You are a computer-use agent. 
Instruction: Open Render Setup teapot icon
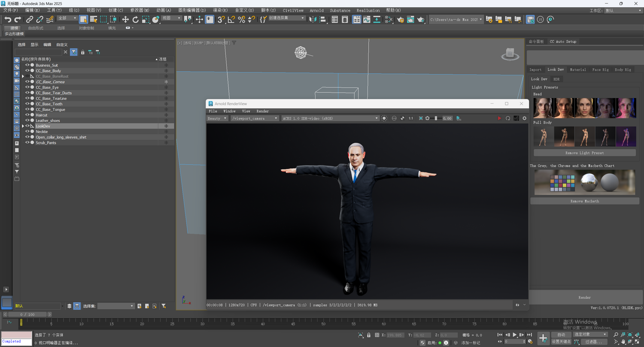point(400,19)
